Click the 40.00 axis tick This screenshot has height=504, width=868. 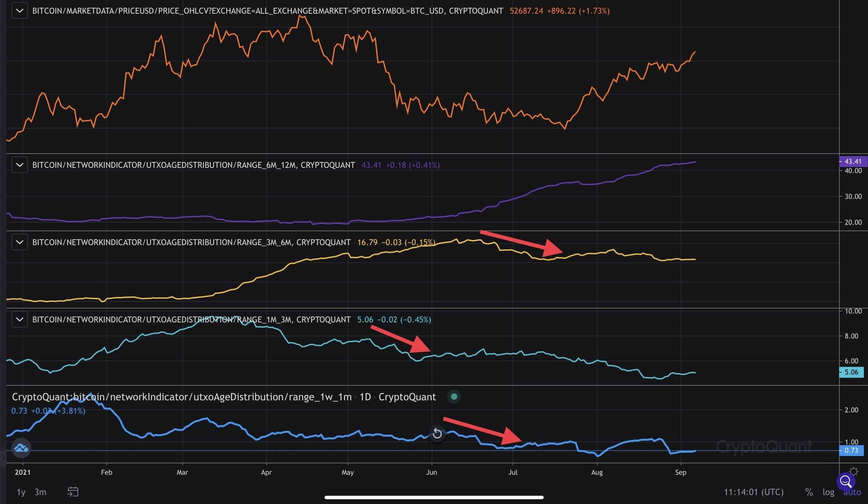(853, 170)
